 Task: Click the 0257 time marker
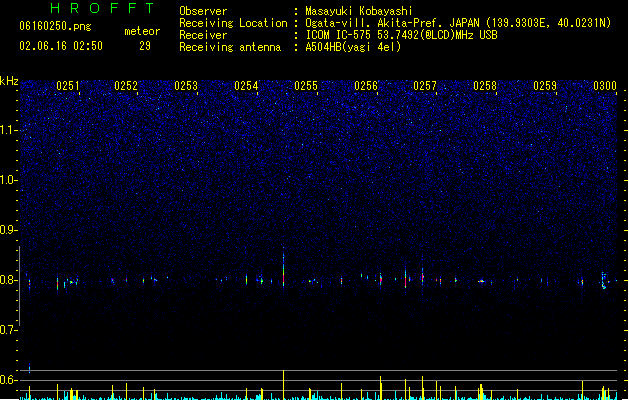[x=425, y=86]
